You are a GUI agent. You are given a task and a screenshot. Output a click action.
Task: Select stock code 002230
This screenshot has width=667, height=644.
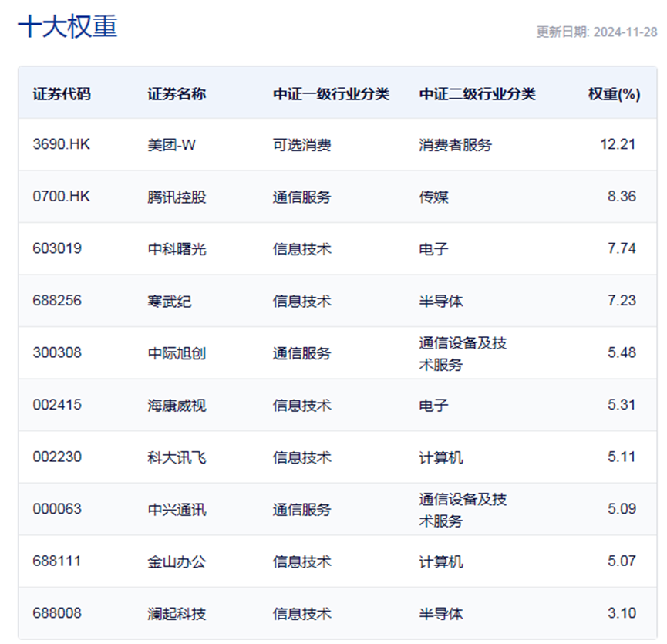point(57,457)
